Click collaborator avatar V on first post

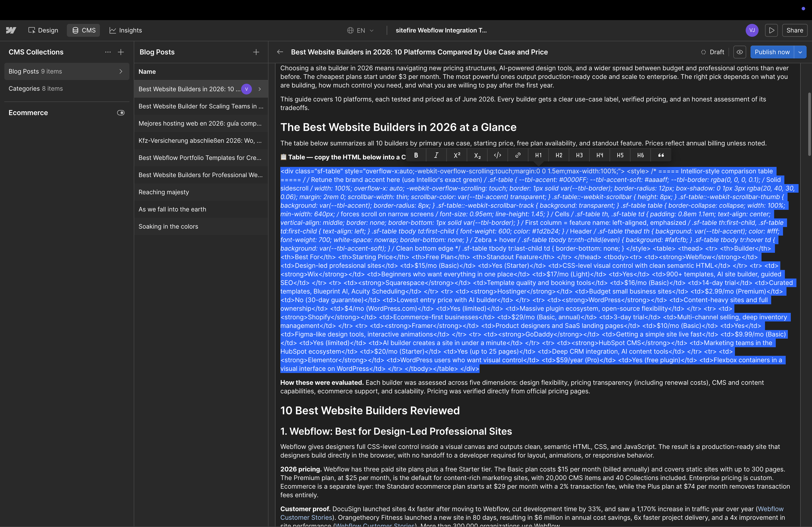coord(246,89)
